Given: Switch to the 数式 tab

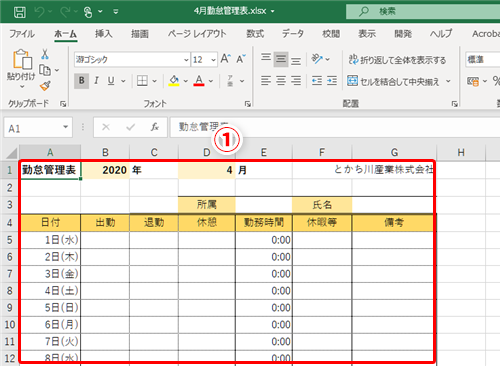Looking at the screenshot, I should coord(255,34).
